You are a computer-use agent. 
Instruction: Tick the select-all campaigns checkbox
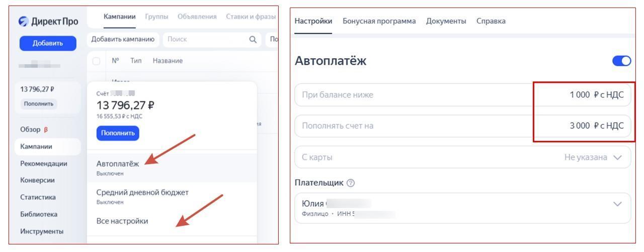click(x=97, y=61)
